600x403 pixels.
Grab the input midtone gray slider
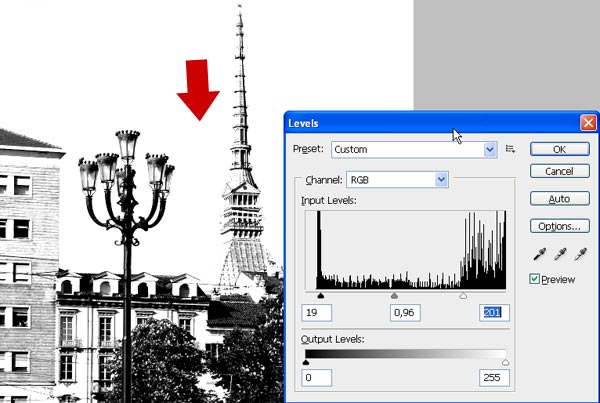394,295
